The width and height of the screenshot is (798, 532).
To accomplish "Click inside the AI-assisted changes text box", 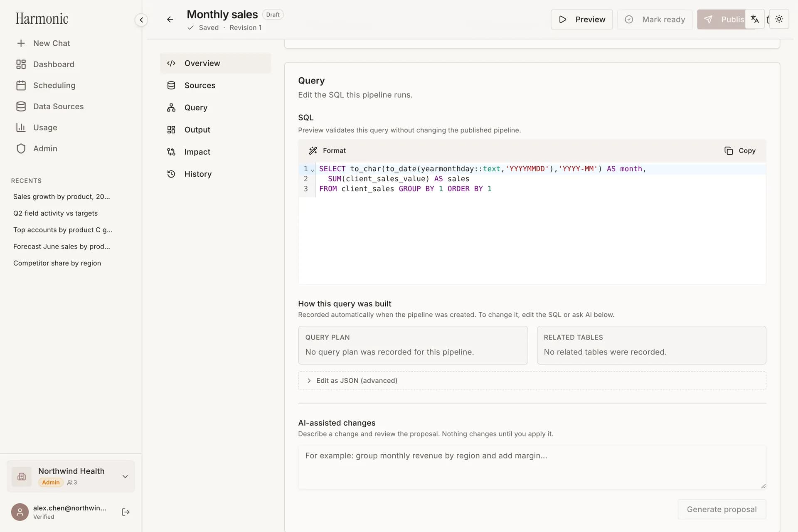I will [532, 467].
